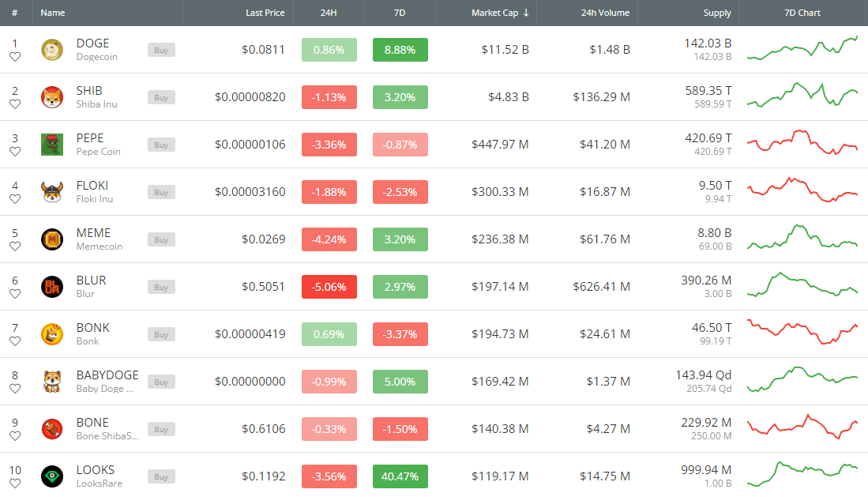
Task: Open the Pepe Coin frog logo
Action: (52, 145)
